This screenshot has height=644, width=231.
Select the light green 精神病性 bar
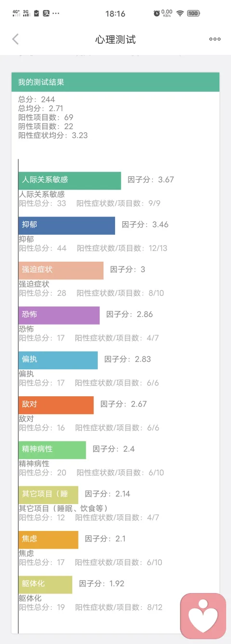[x=52, y=450]
